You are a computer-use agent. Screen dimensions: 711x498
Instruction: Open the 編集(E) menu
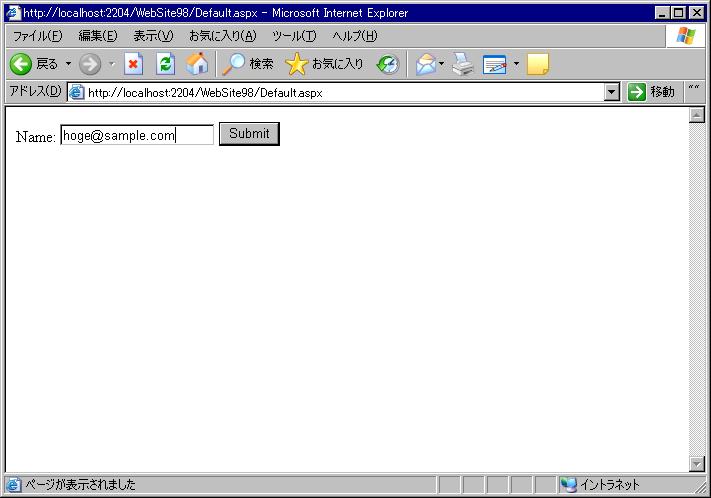click(x=98, y=36)
